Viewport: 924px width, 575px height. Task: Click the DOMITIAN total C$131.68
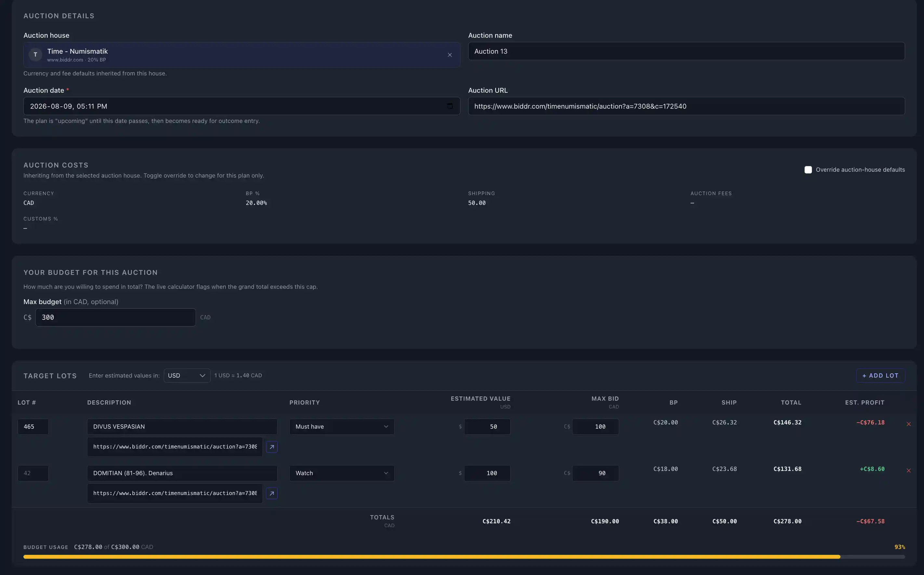coord(787,469)
